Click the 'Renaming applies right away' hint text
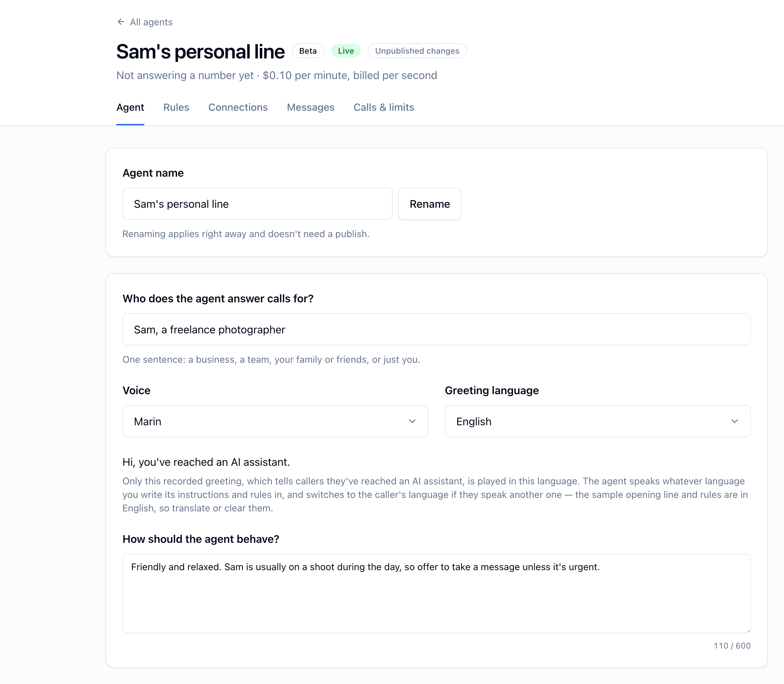The width and height of the screenshot is (784, 684). (x=246, y=234)
